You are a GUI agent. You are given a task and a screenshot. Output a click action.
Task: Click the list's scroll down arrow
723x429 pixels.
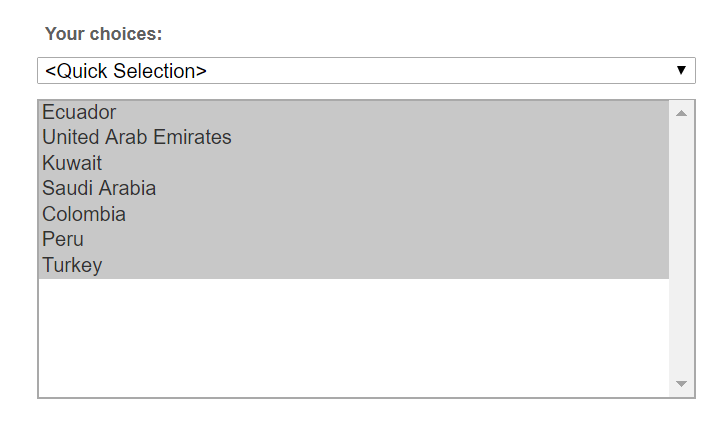click(681, 384)
